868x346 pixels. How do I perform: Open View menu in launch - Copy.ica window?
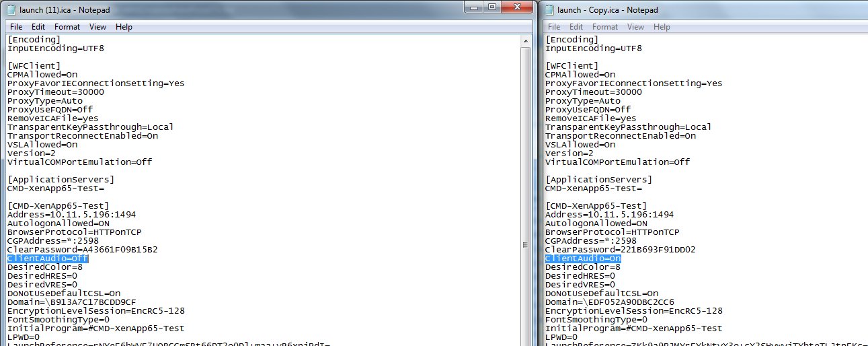point(636,27)
